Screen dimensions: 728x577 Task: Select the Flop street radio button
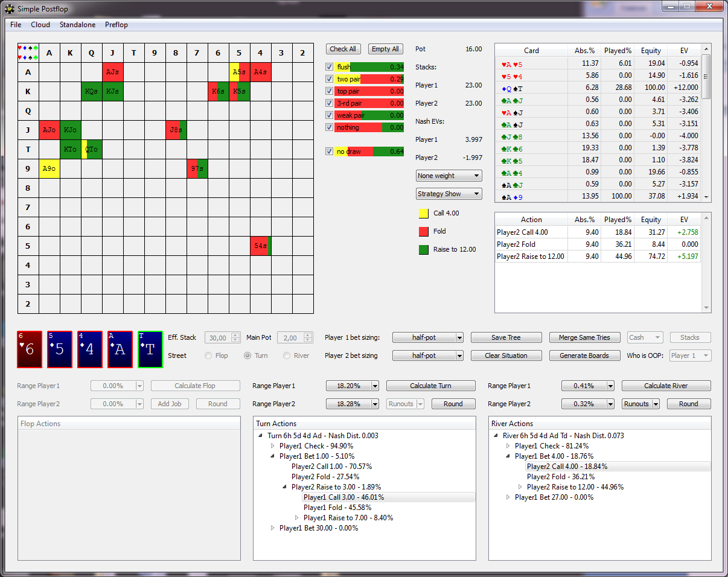click(209, 355)
